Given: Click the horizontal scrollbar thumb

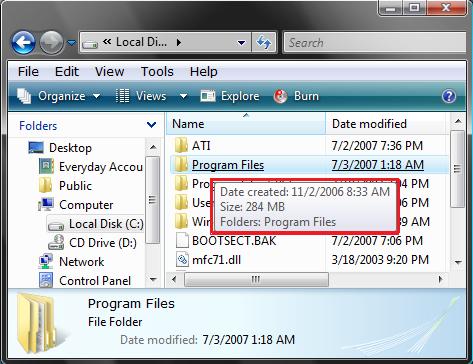Looking at the screenshot, I should pyautogui.click(x=256, y=279).
